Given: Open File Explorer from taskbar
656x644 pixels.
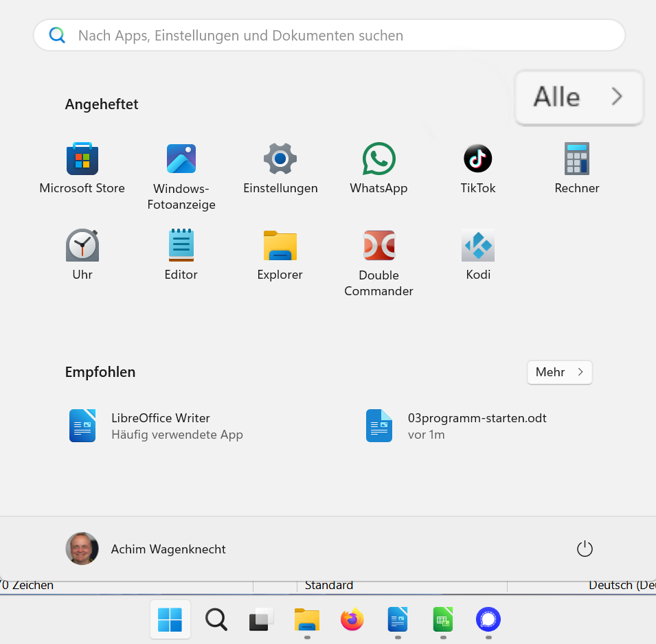Looking at the screenshot, I should click(x=307, y=619).
